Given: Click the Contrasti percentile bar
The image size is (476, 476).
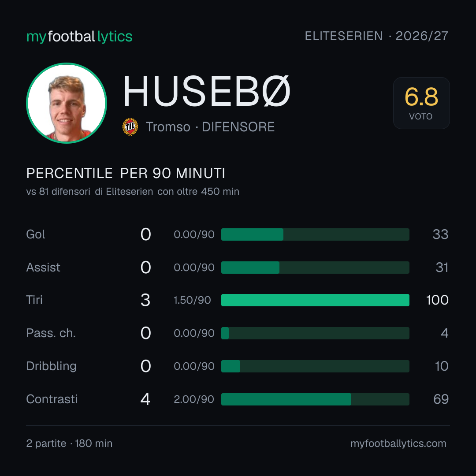Looking at the screenshot, I should (x=315, y=399).
